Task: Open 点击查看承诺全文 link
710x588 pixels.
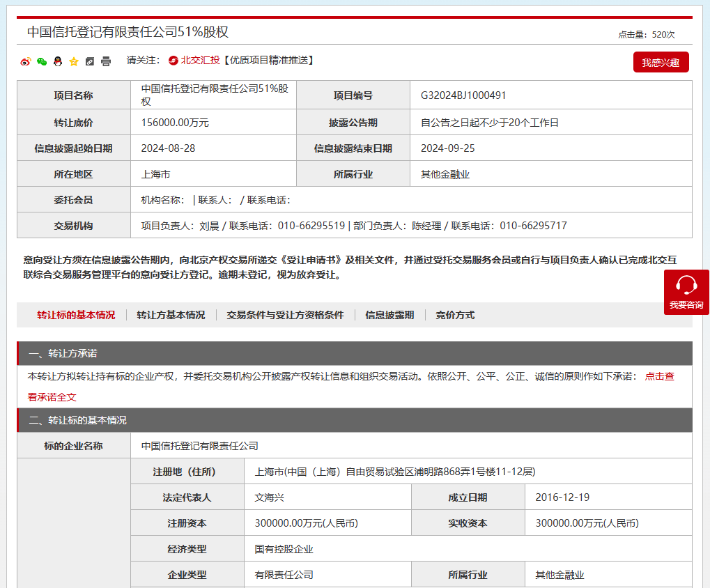Action: coord(659,377)
